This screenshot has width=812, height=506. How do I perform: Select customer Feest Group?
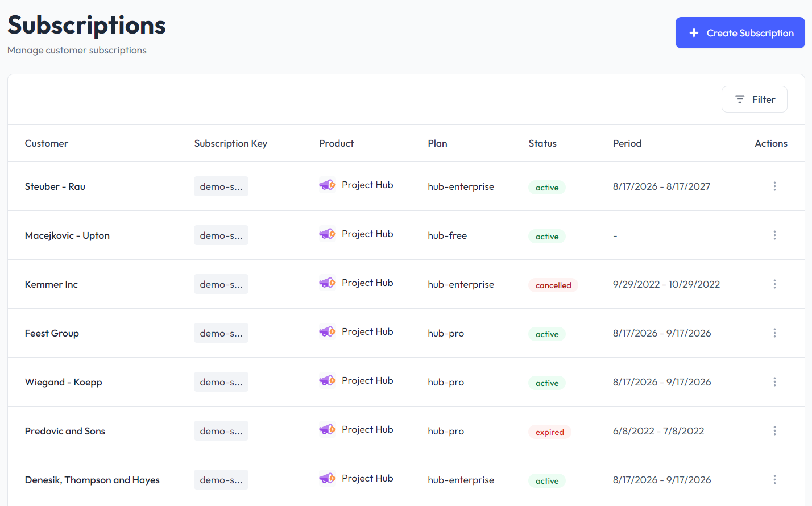pyautogui.click(x=52, y=333)
